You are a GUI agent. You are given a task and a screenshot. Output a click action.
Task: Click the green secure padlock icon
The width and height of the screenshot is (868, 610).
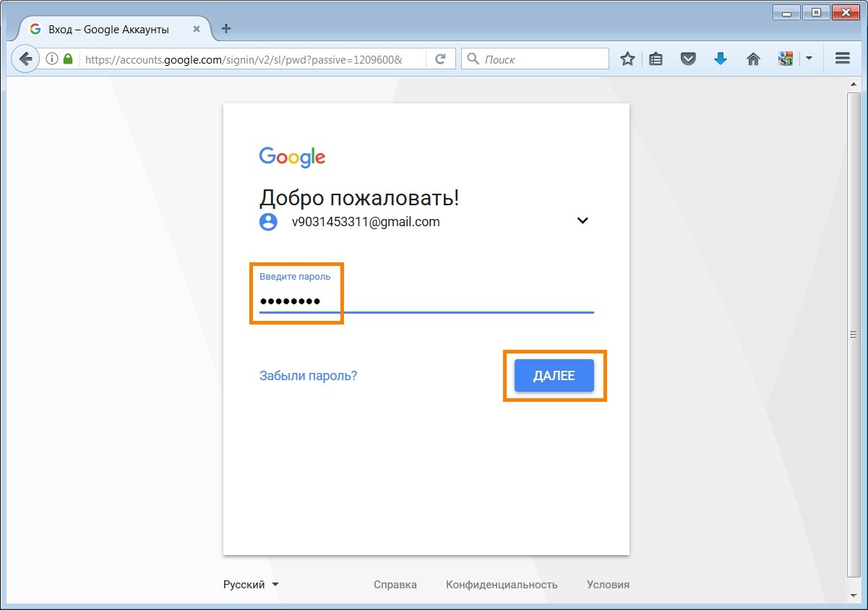(x=68, y=59)
